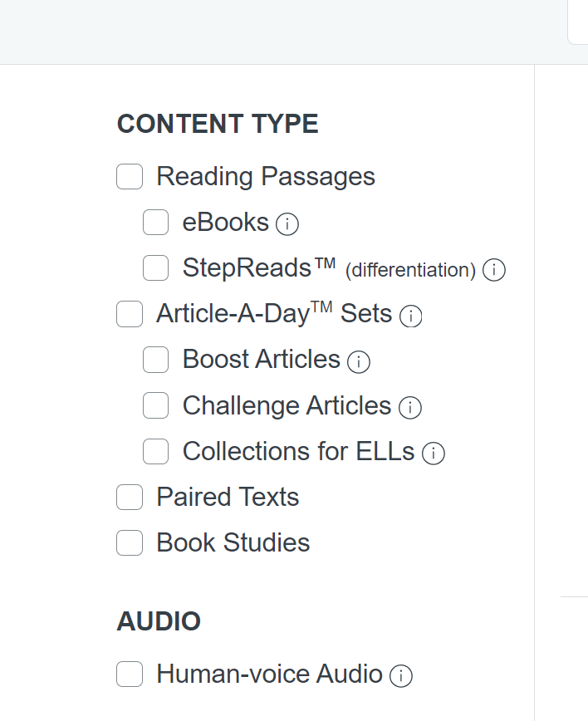Check the Boost Articles checkbox
588x721 pixels.
pyautogui.click(x=155, y=360)
